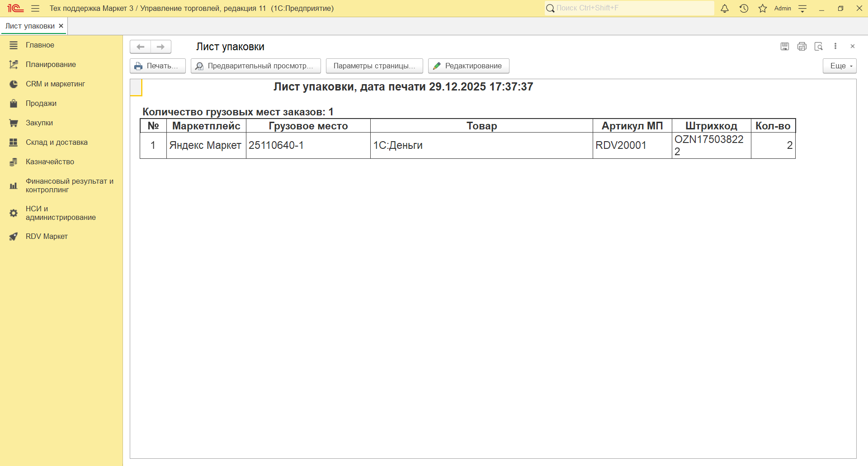
Task: Click the Печать... button
Action: [158, 66]
